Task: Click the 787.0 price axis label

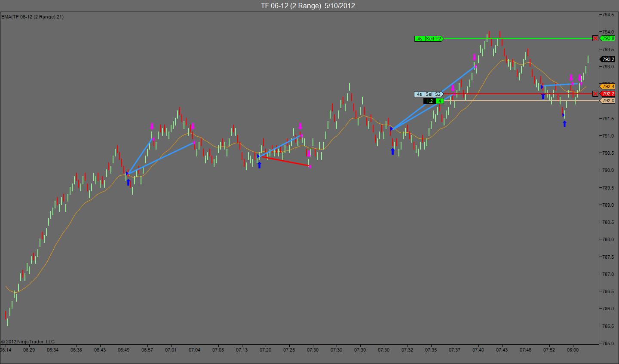Action: pos(608,274)
